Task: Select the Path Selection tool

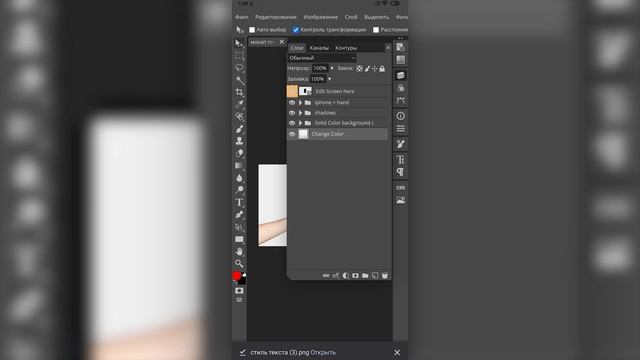Action: point(239,227)
